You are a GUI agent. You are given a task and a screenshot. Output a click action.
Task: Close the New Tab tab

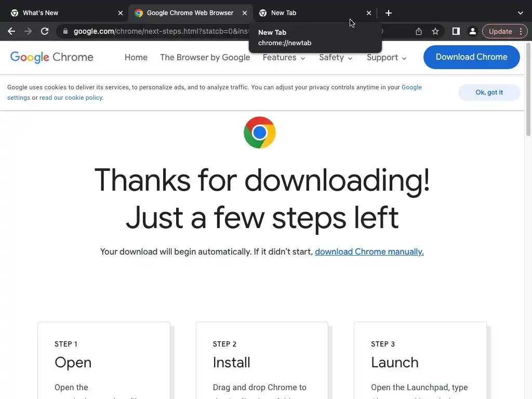(x=369, y=13)
